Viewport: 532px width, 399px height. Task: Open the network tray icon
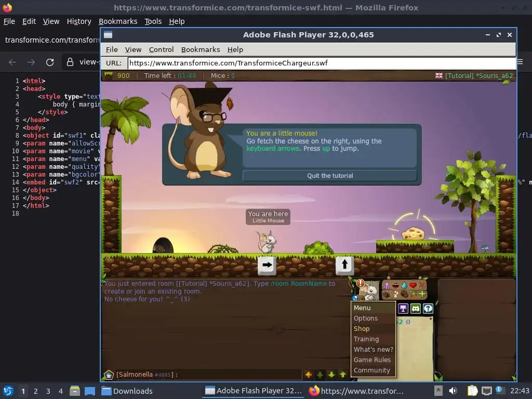(x=486, y=391)
